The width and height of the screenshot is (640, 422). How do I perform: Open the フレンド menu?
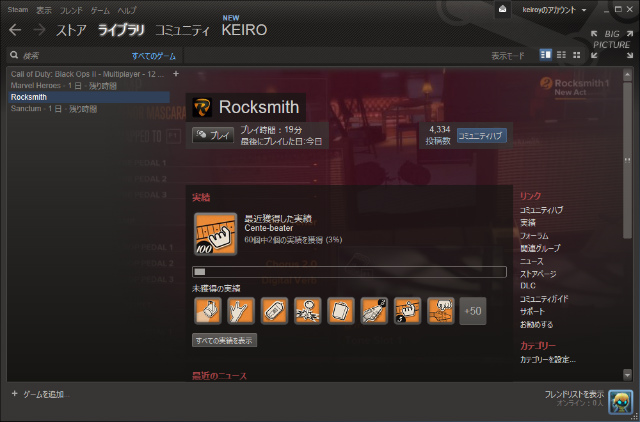pos(71,10)
